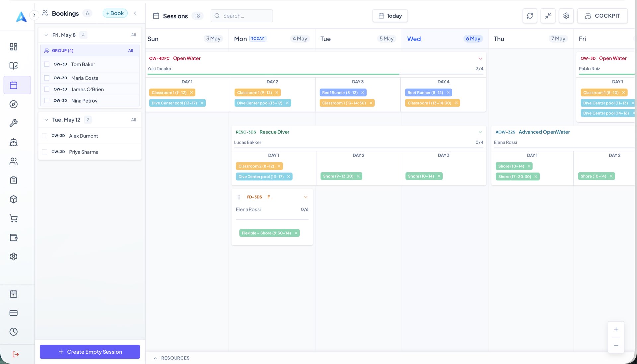637x364 pixels.
Task: Select the Wed 6 May column header
Action: [444, 39]
